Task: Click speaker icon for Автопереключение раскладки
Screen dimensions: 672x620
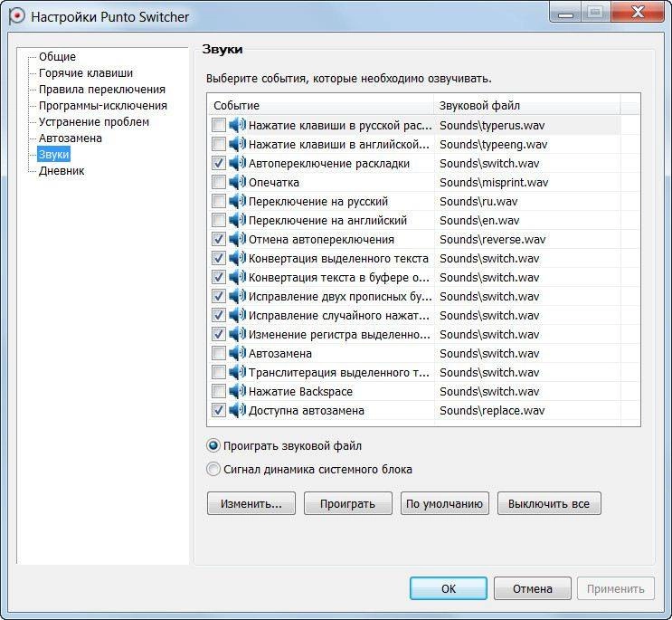Action: (238, 163)
